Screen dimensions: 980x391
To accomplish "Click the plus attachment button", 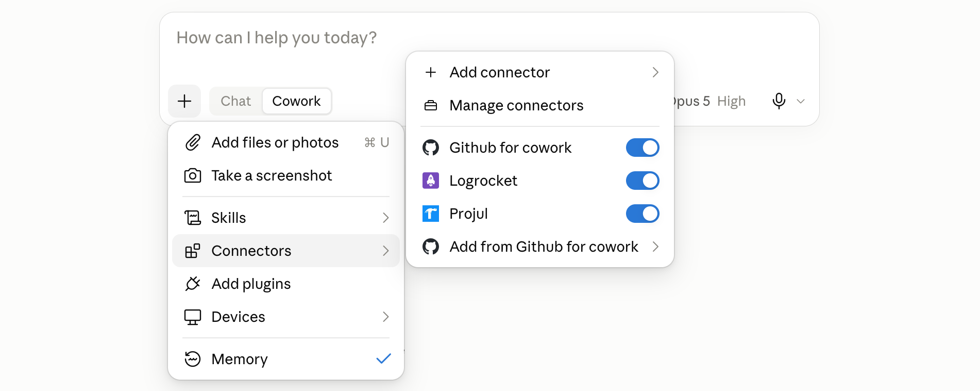I will pyautogui.click(x=184, y=101).
